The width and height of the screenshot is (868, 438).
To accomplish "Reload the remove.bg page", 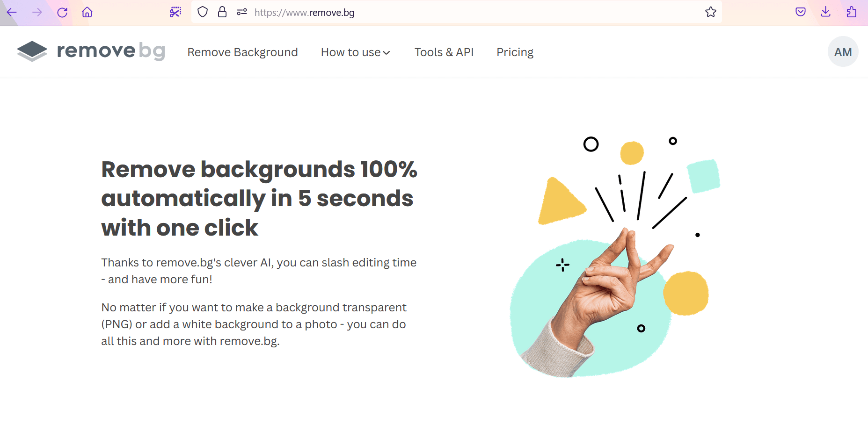I will click(62, 12).
